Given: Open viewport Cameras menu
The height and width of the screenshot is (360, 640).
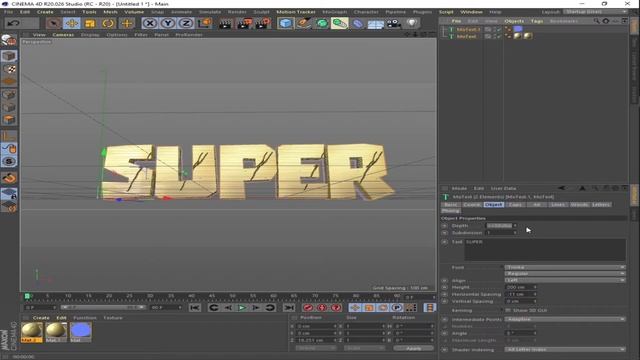Looking at the screenshot, I should (x=63, y=35).
